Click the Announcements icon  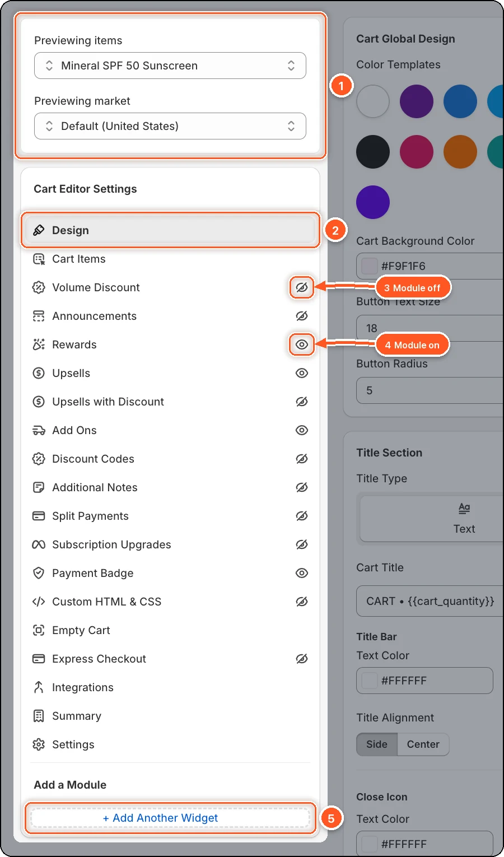(39, 316)
